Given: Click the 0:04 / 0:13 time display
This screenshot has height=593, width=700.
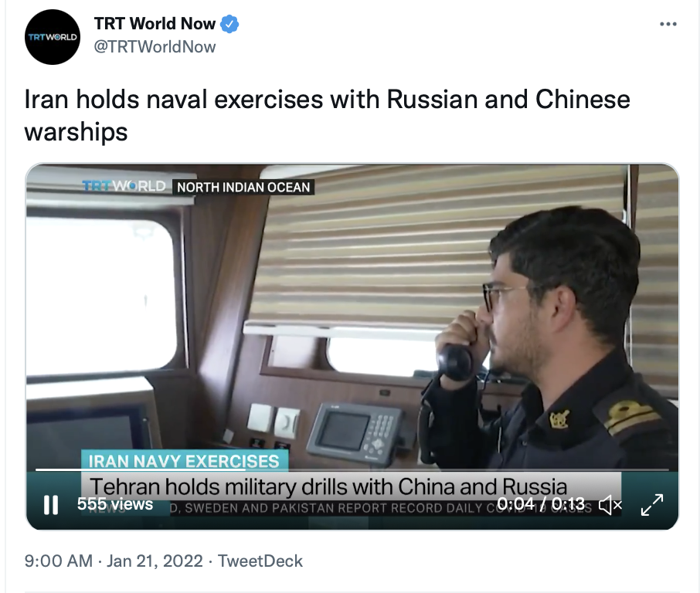Looking at the screenshot, I should click(x=541, y=504).
